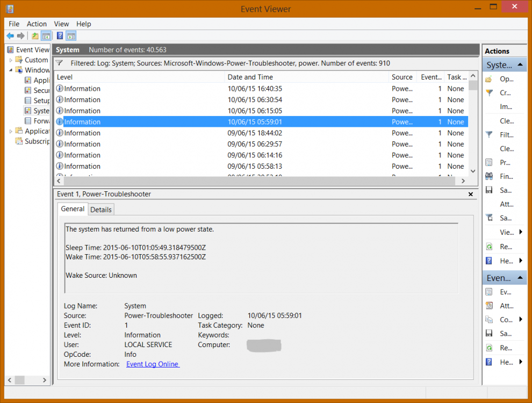Image resolution: width=532 pixels, height=403 pixels.
Task: Expand Help submenu arrow in Event actions
Action: pos(521,362)
